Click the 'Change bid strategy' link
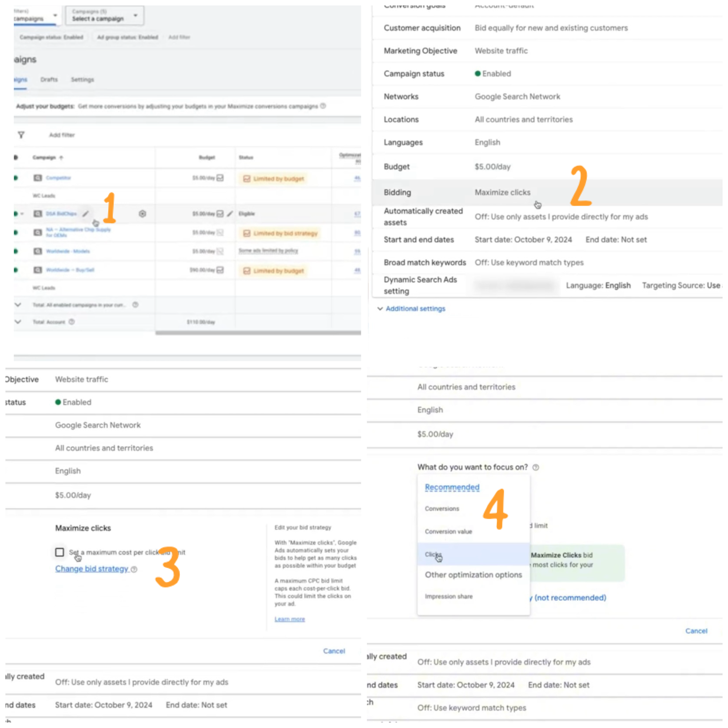The height and width of the screenshot is (728, 728). 91,569
